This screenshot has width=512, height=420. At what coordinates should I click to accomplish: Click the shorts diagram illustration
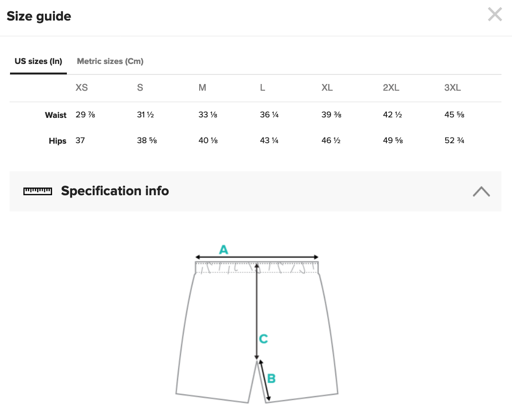point(256,324)
